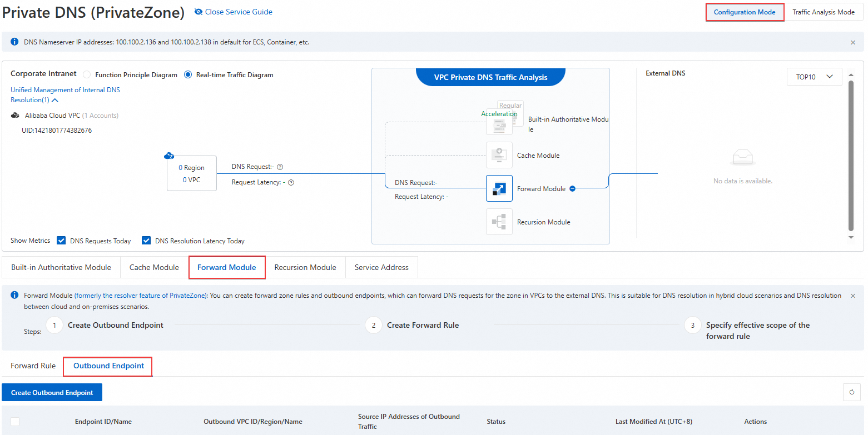Image resolution: width=868 pixels, height=435 pixels.
Task: Switch to Traffic Analysis Mode
Action: click(x=823, y=12)
